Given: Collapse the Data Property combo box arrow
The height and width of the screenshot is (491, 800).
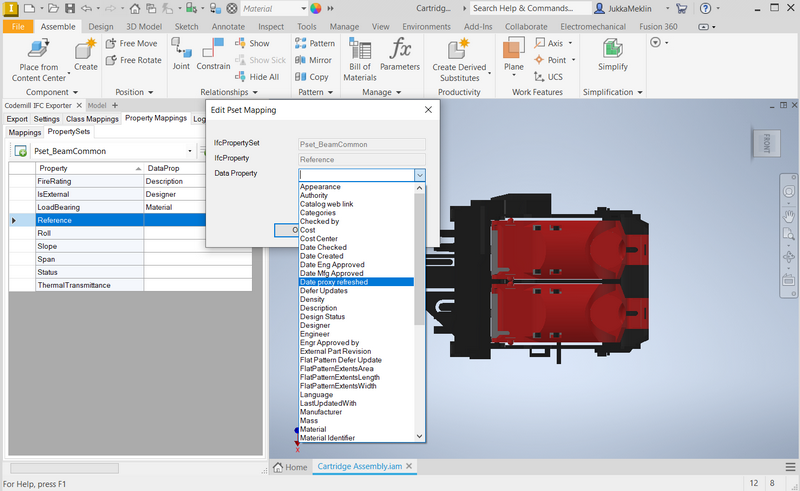Looking at the screenshot, I should [x=420, y=174].
